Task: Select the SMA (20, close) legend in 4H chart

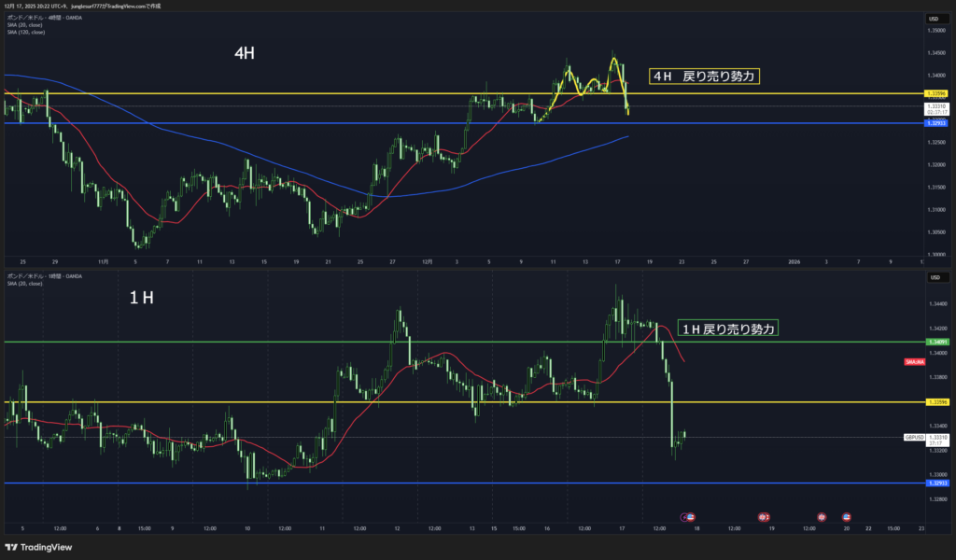Action: [x=26, y=25]
